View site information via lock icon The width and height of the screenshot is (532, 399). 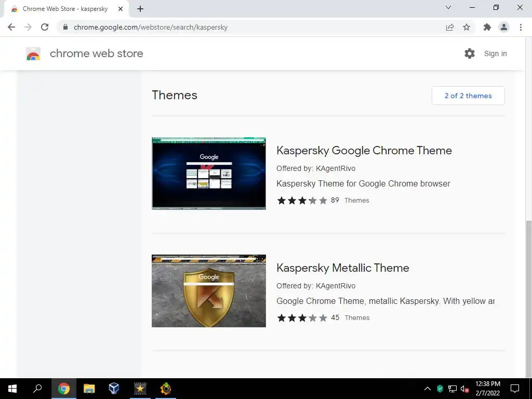(65, 27)
